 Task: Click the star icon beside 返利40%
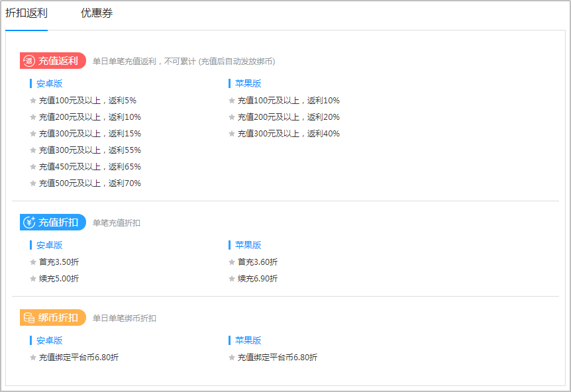point(232,134)
